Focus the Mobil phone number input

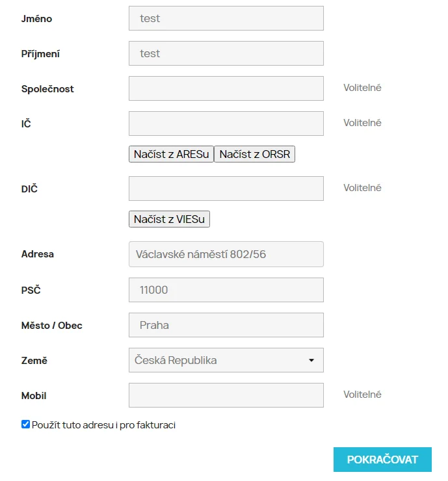(226, 395)
